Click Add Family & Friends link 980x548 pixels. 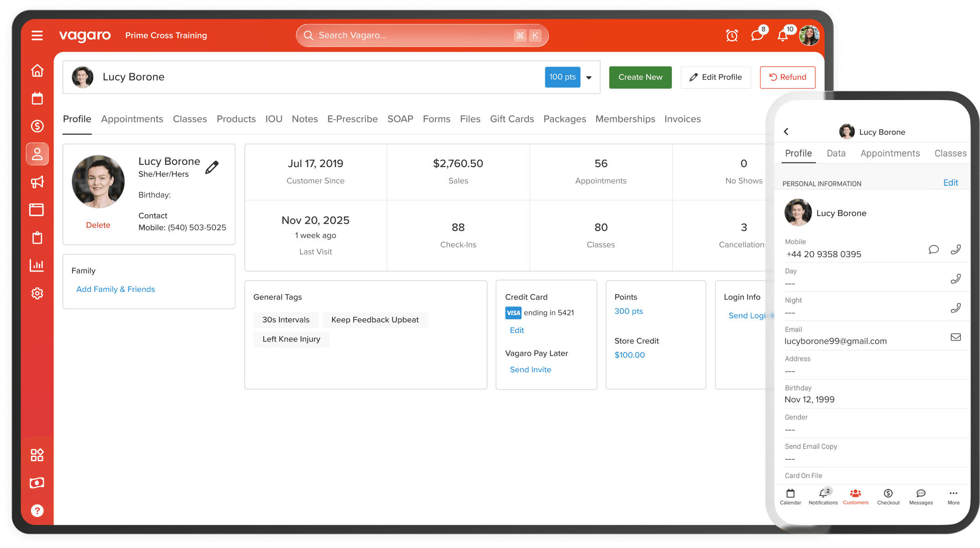point(116,289)
